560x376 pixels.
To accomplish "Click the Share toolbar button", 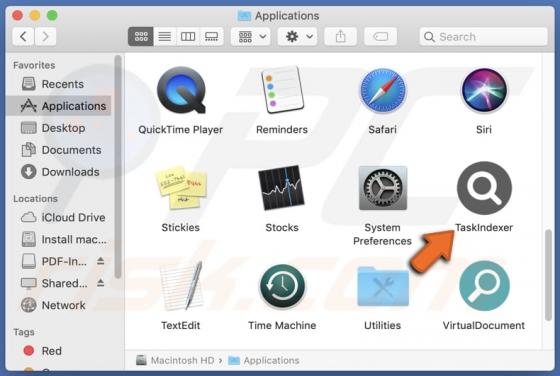I will (340, 36).
